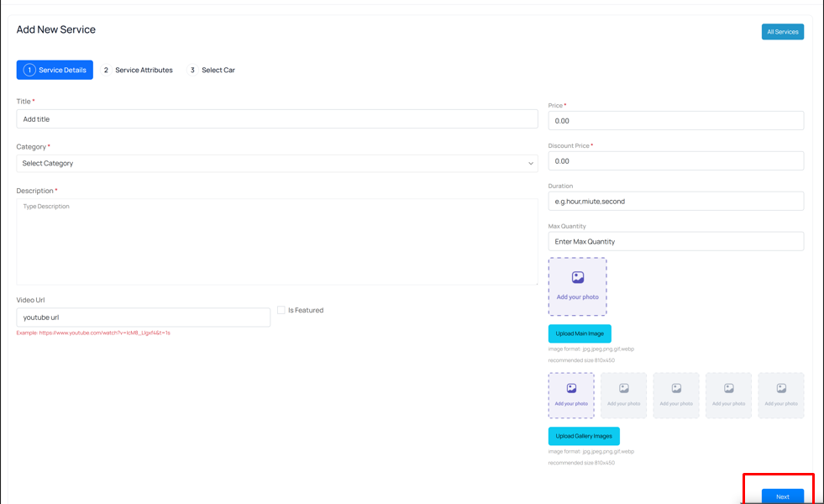Focus the Video Url input

tap(144, 318)
